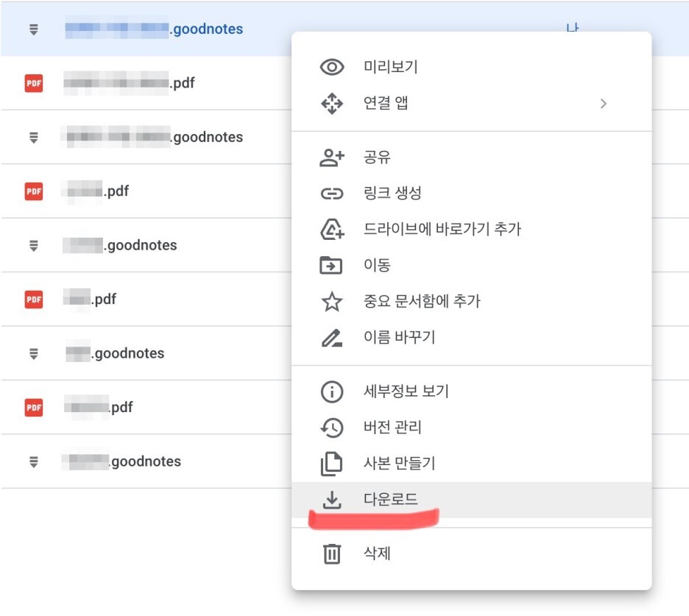This screenshot has width=689, height=616.
Task: Select the last .pdf file name
Action: 99,407
